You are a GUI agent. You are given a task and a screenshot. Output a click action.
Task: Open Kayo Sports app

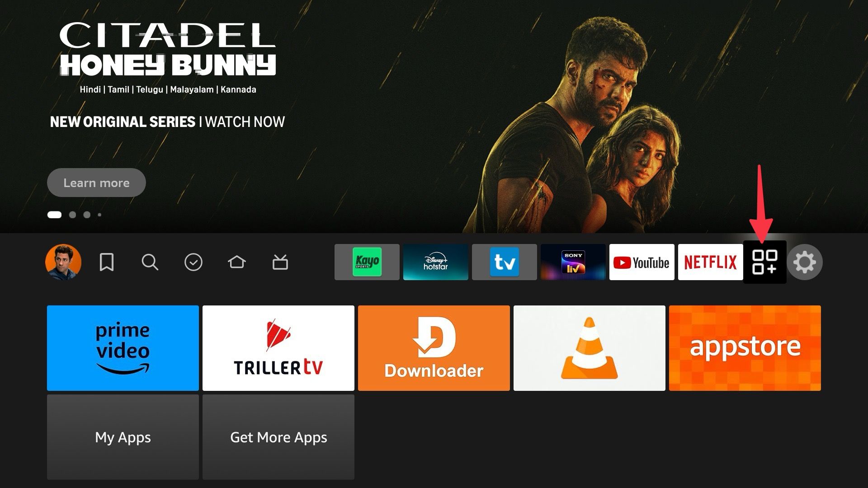[366, 262]
